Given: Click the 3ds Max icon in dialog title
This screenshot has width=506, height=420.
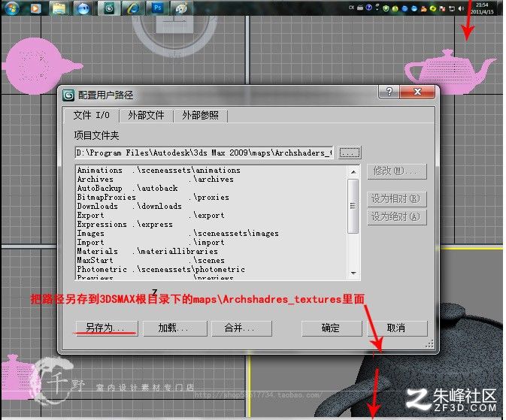Looking at the screenshot, I should 68,95.
